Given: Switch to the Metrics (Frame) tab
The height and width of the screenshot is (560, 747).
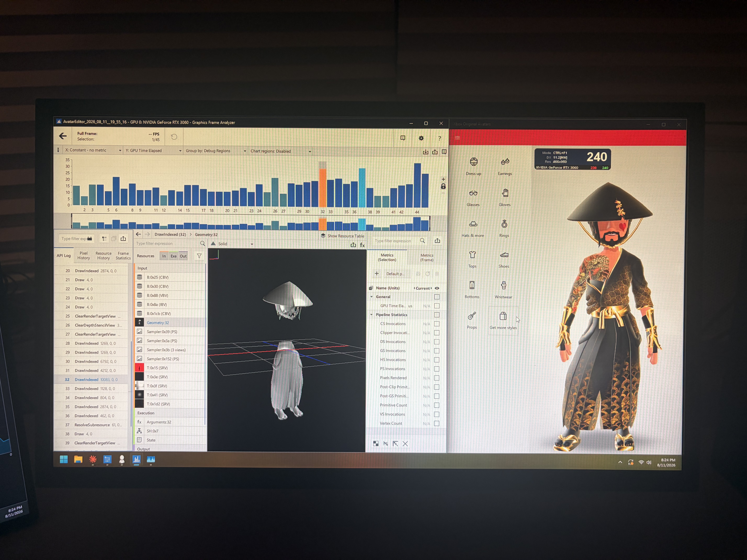Looking at the screenshot, I should click(427, 258).
